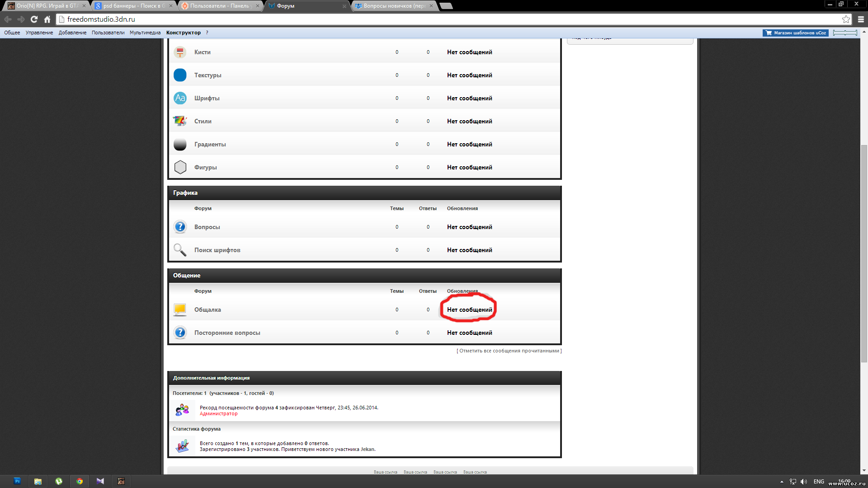
Task: Click the Поиск шрифтов magnifier icon
Action: pos(180,250)
